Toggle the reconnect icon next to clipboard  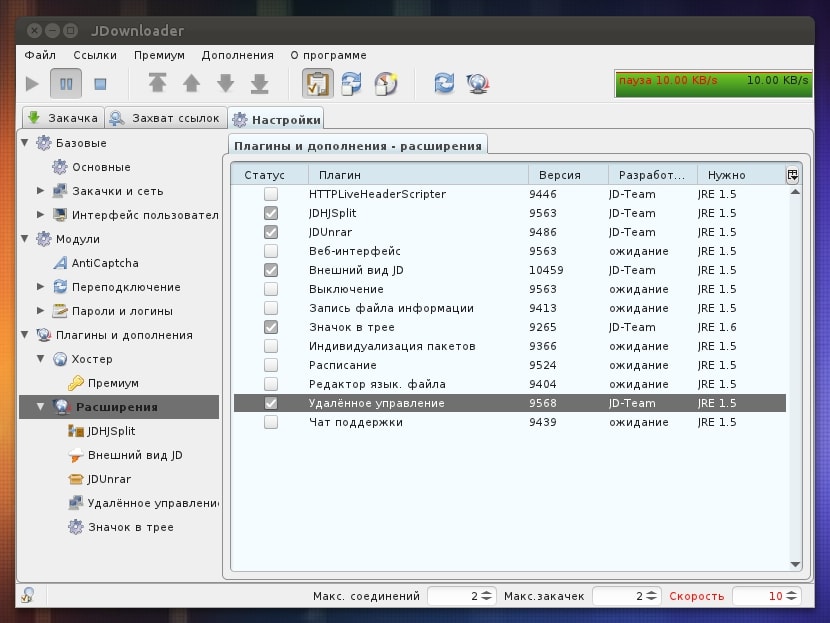[x=351, y=84]
